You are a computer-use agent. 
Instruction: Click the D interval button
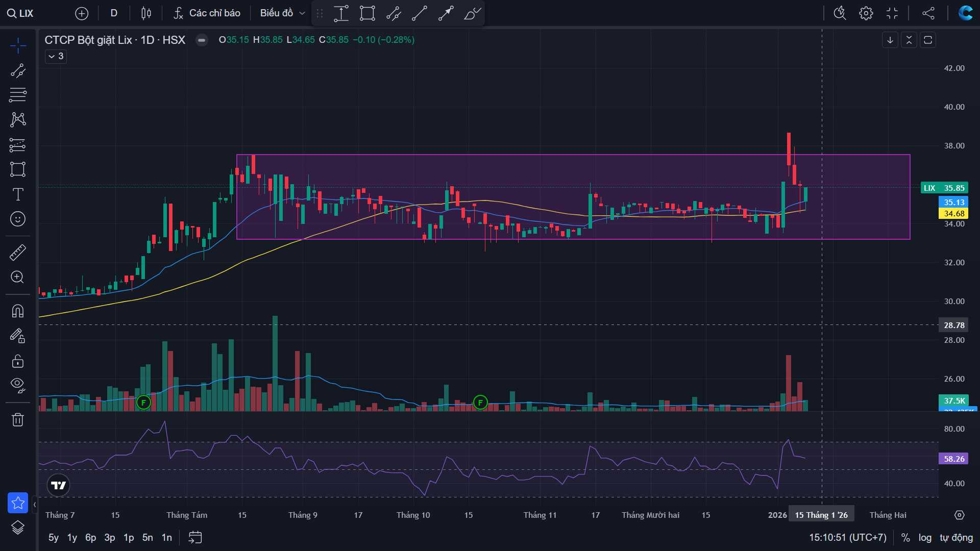coord(114,13)
